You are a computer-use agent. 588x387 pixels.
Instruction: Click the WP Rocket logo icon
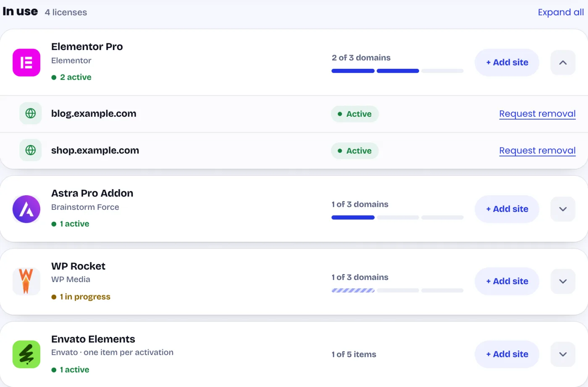26,281
